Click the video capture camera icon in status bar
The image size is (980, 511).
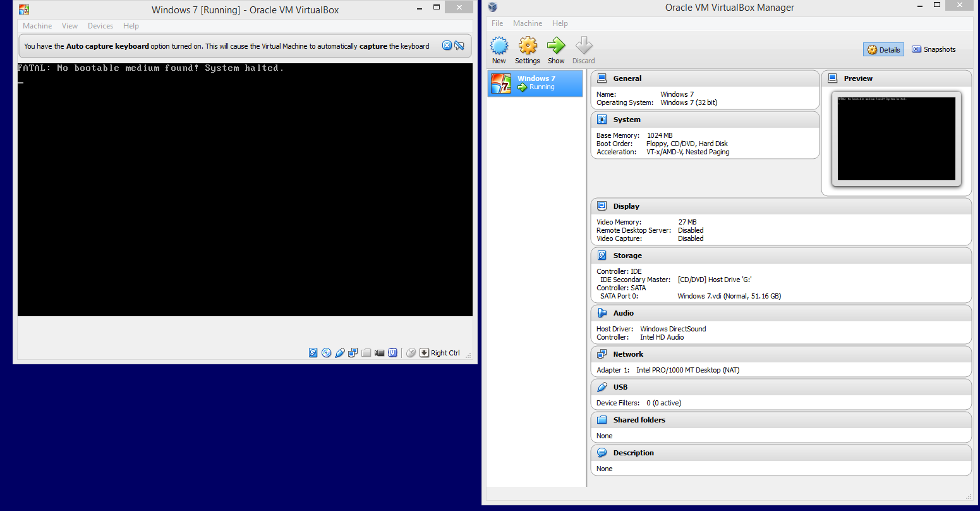tap(380, 353)
